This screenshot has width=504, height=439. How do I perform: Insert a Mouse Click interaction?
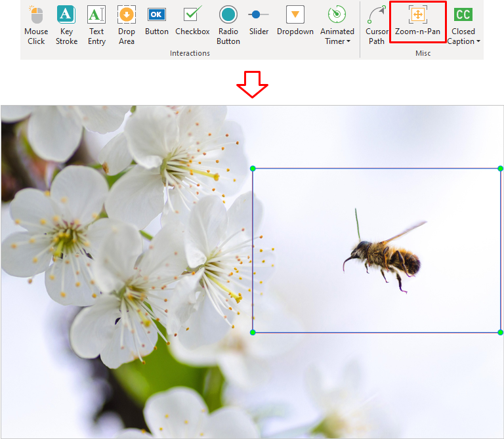36,25
